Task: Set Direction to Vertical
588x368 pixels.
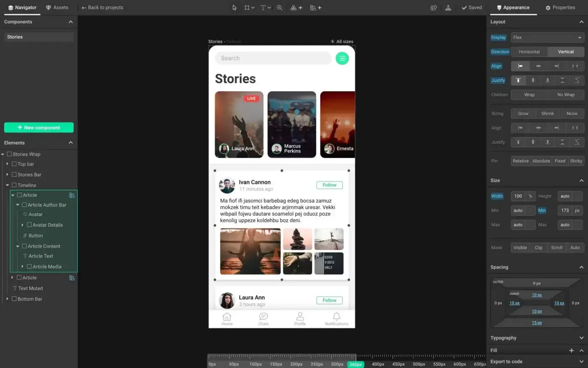Action: 566,52
